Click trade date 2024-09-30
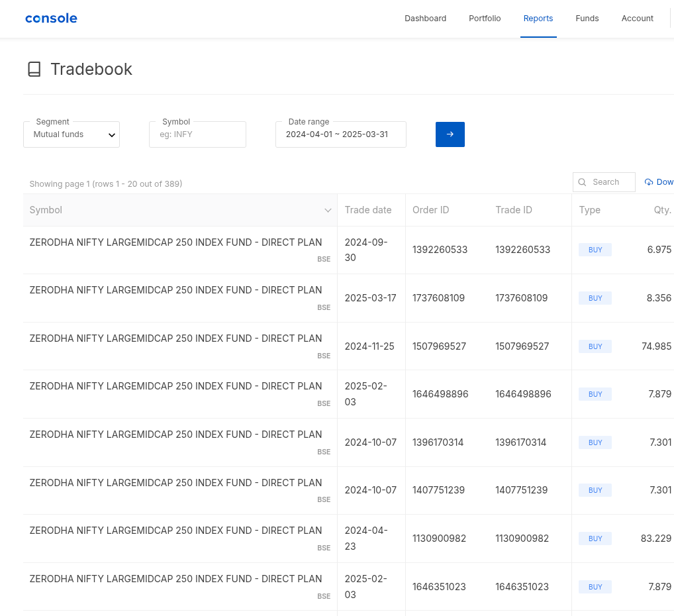 coord(366,250)
